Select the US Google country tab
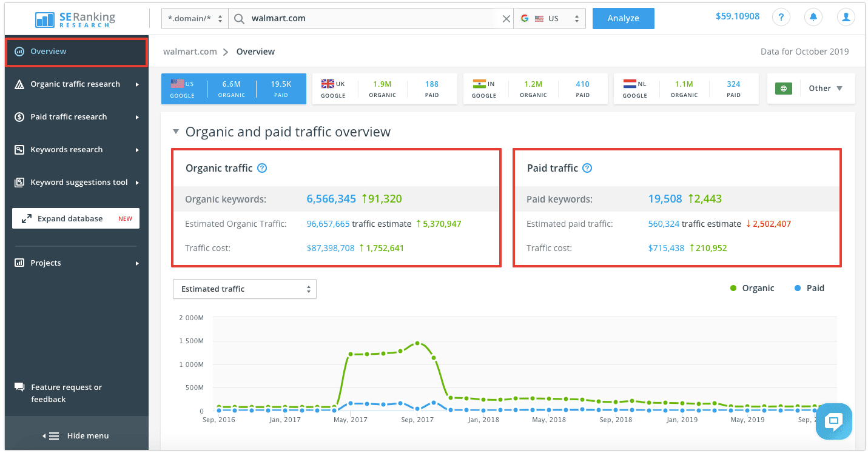868x453 pixels. 234,89
